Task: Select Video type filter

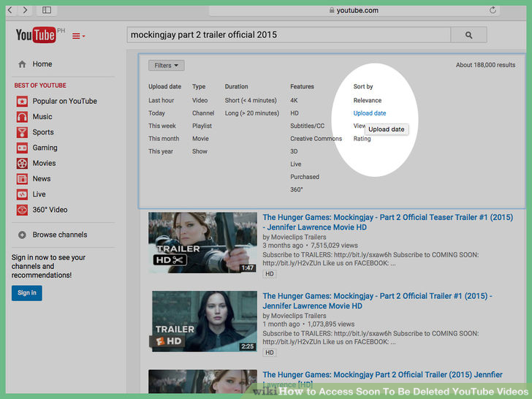Action: 199,100
